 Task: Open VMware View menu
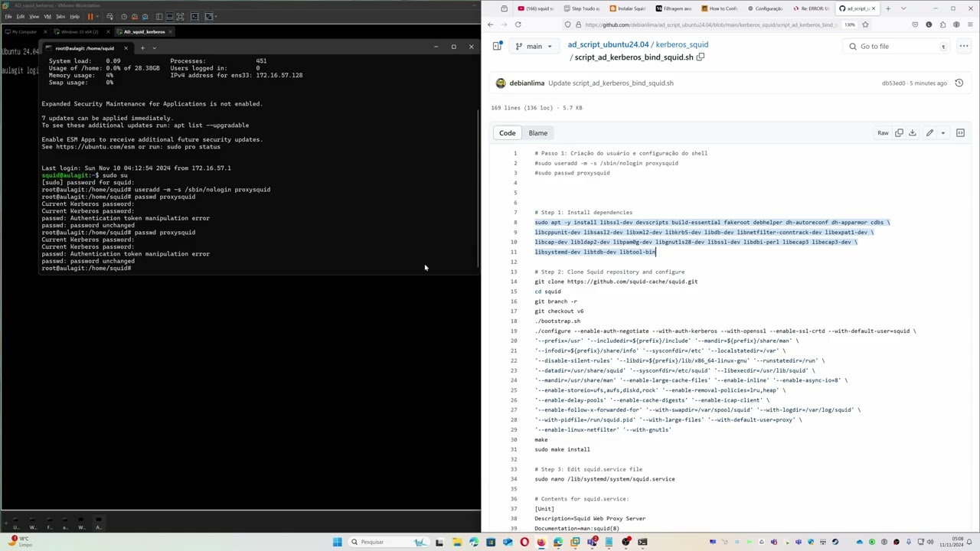tap(34, 16)
